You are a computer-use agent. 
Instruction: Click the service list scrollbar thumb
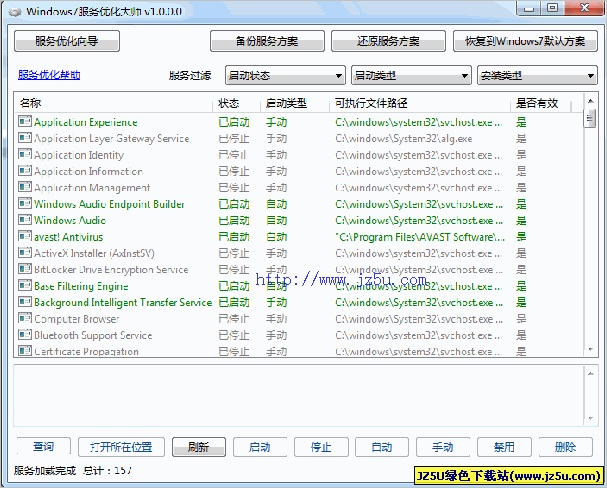pos(590,118)
